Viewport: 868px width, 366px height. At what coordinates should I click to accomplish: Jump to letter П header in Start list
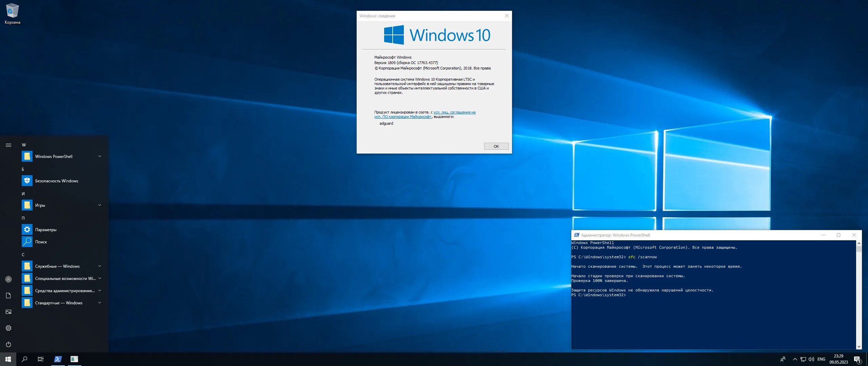[x=23, y=218]
